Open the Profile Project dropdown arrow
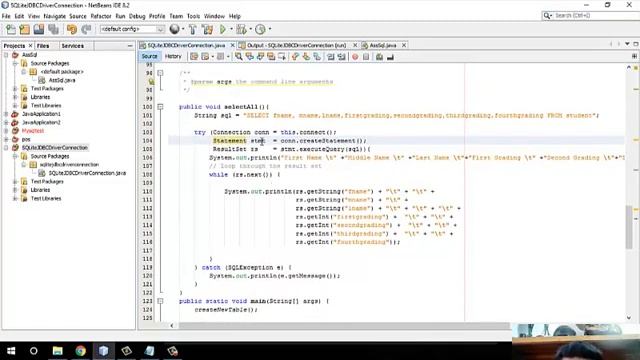Image resolution: width=640 pixels, height=360 pixels. pyautogui.click(x=269, y=29)
